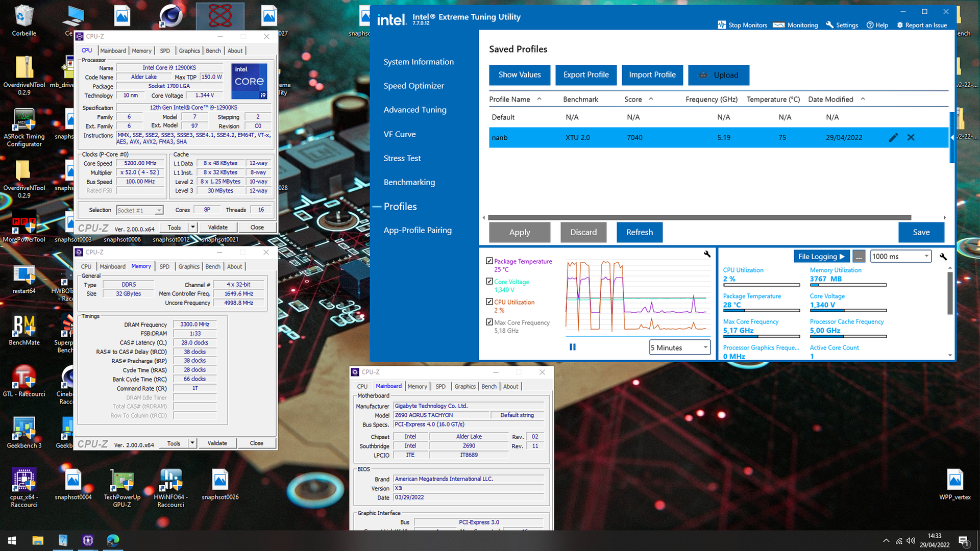Toggle the Core Voltage graph checkbox
Image resolution: width=980 pixels, height=551 pixels.
[489, 281]
